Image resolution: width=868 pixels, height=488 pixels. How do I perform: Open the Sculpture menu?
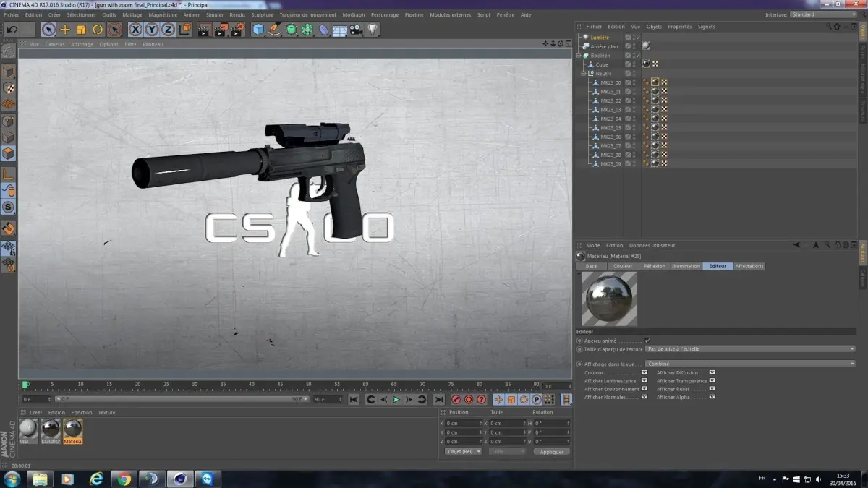(x=263, y=14)
